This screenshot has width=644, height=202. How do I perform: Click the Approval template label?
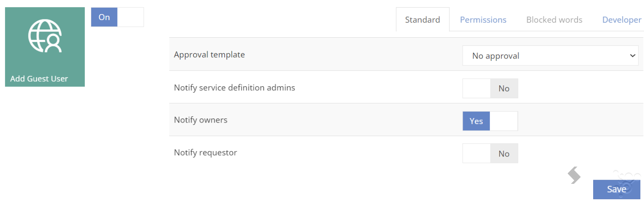(x=210, y=54)
